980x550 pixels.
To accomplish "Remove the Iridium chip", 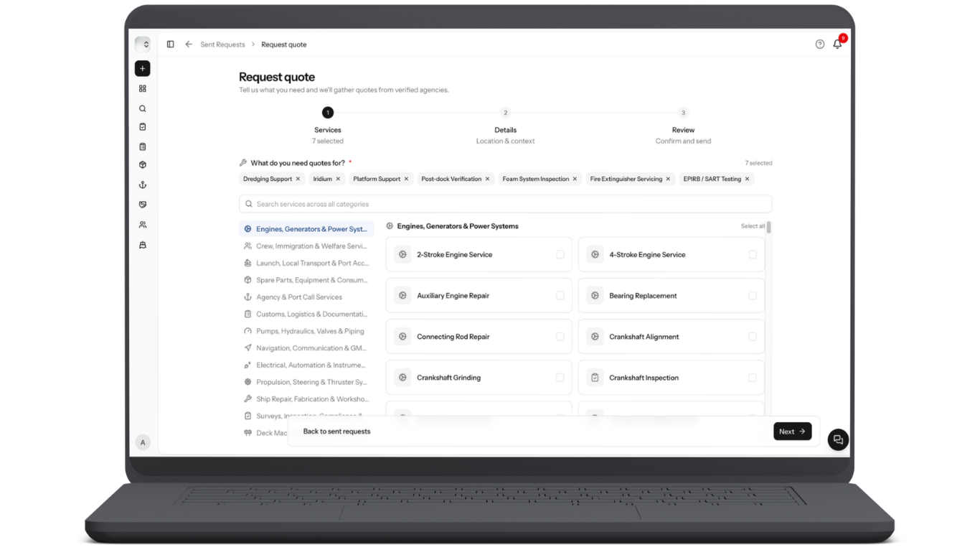I will [338, 179].
